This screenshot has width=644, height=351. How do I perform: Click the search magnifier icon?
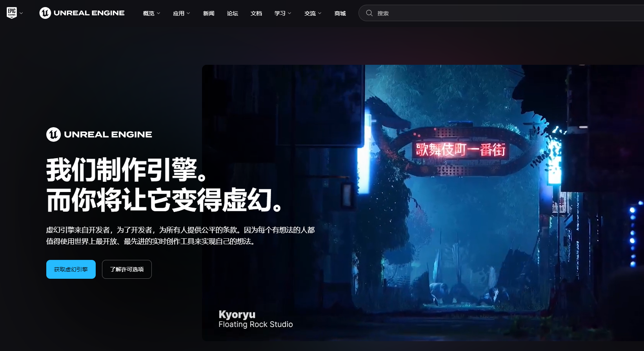[x=369, y=13]
